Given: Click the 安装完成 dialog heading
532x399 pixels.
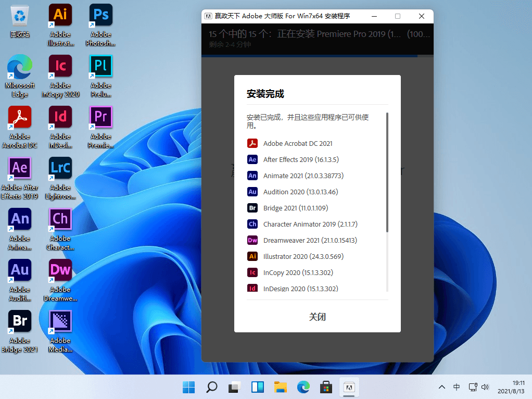Looking at the screenshot, I should 265,94.
